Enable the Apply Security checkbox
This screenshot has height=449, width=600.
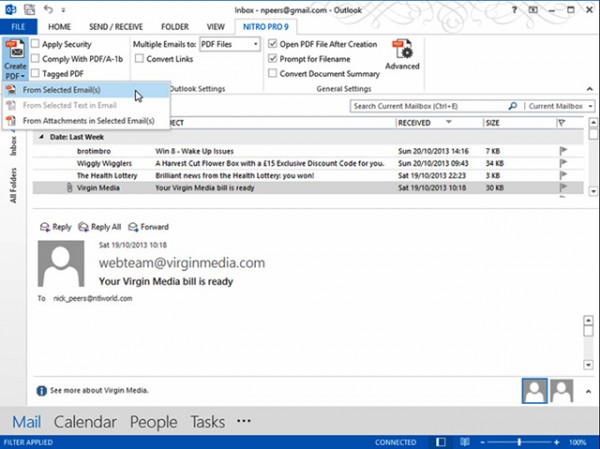click(x=36, y=45)
